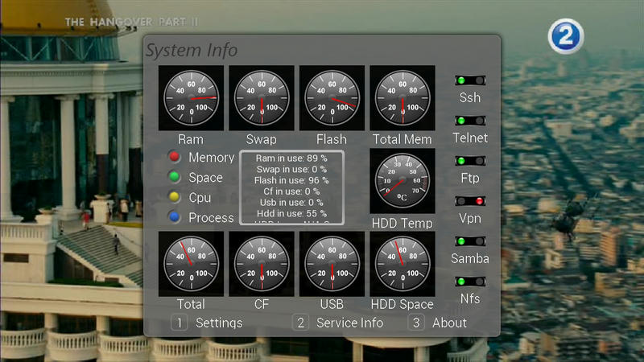Click the channel 2 logo badge
Screen dimensions: 644x362
coord(566,36)
